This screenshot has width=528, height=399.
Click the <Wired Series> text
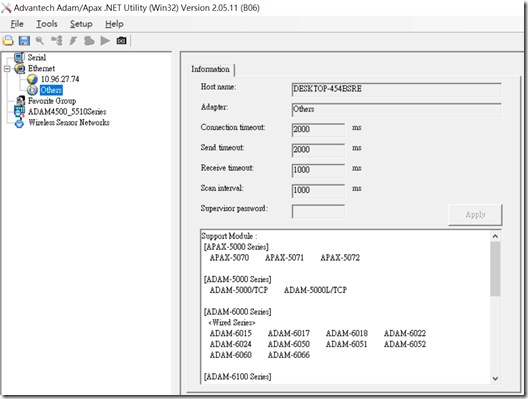232,322
